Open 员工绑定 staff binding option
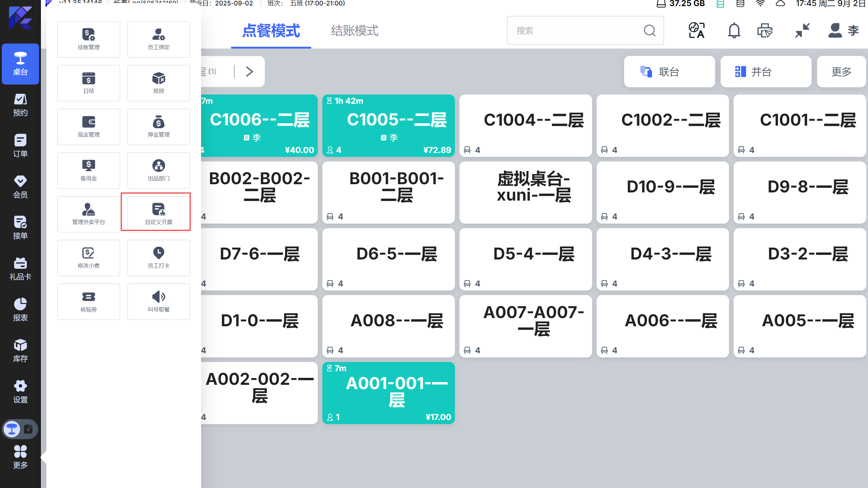 158,39
